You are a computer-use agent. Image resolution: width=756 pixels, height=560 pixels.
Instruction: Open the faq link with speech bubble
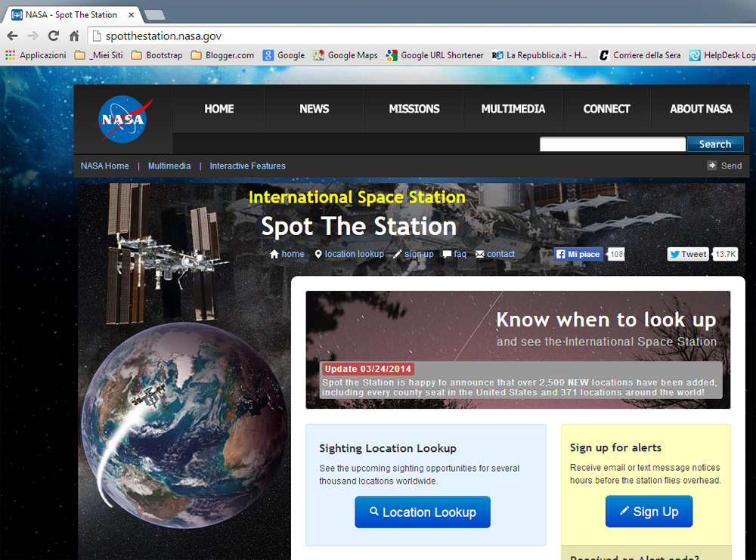click(x=454, y=254)
